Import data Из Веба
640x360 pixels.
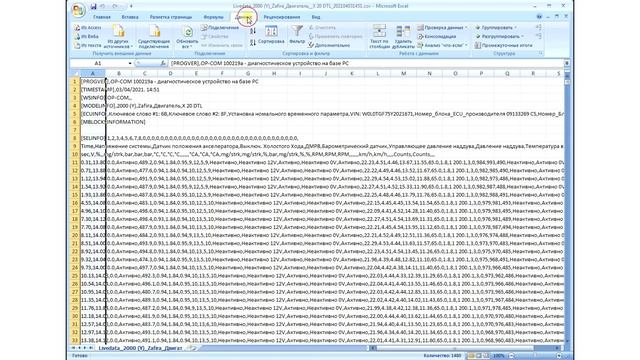click(87, 36)
